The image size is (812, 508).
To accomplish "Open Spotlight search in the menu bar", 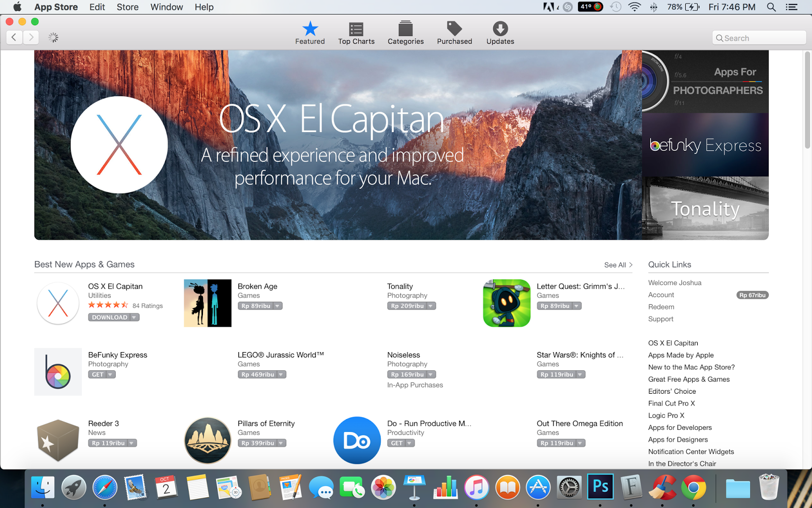I will (x=771, y=7).
